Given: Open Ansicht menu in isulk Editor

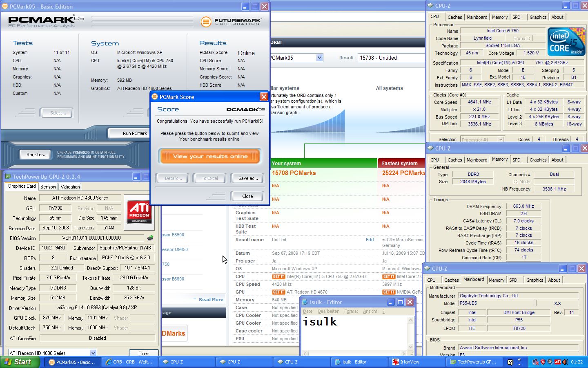Looking at the screenshot, I should click(x=370, y=311).
